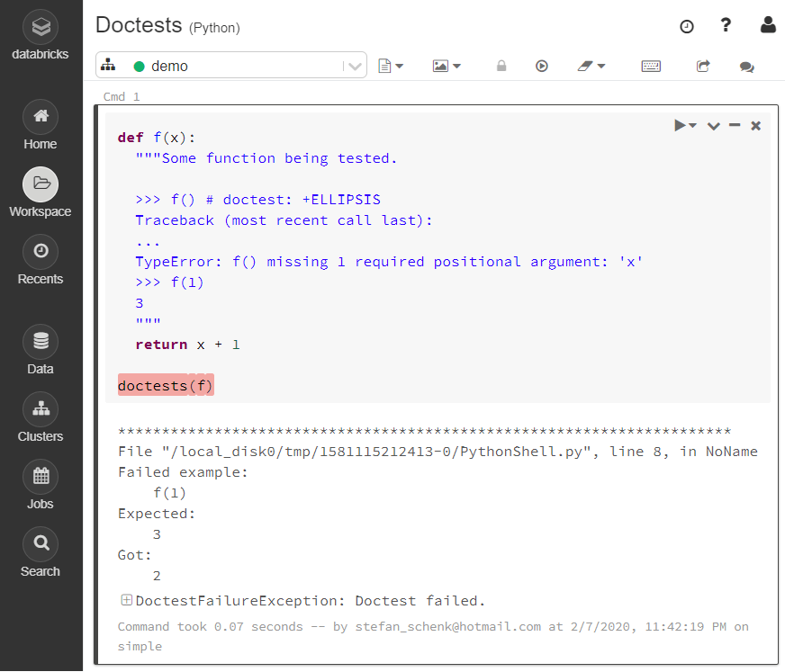Show keyboard shortcuts via the keyboard icon
Screen dimensions: 785x672
pos(651,66)
